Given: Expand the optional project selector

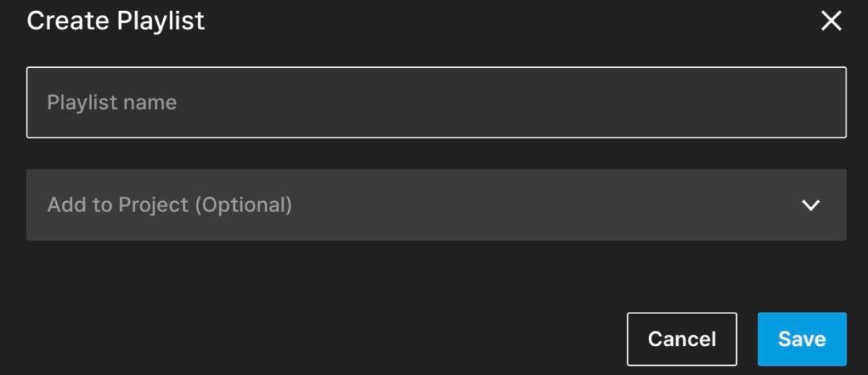Looking at the screenshot, I should tap(436, 205).
